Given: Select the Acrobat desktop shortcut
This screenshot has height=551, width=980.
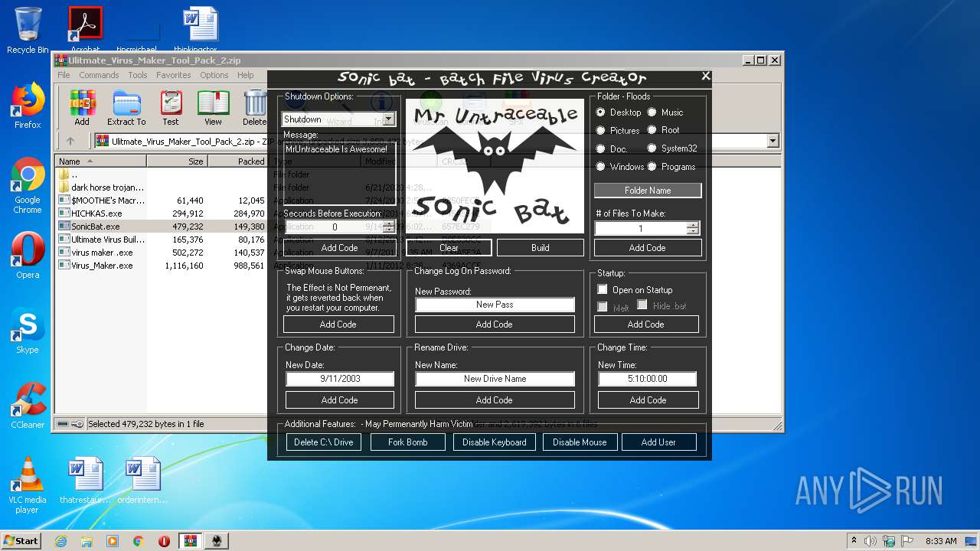Looking at the screenshot, I should 85,31.
